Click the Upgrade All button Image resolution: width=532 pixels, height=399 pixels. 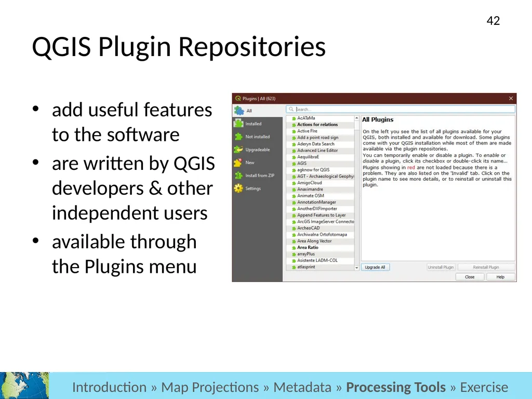point(375,267)
